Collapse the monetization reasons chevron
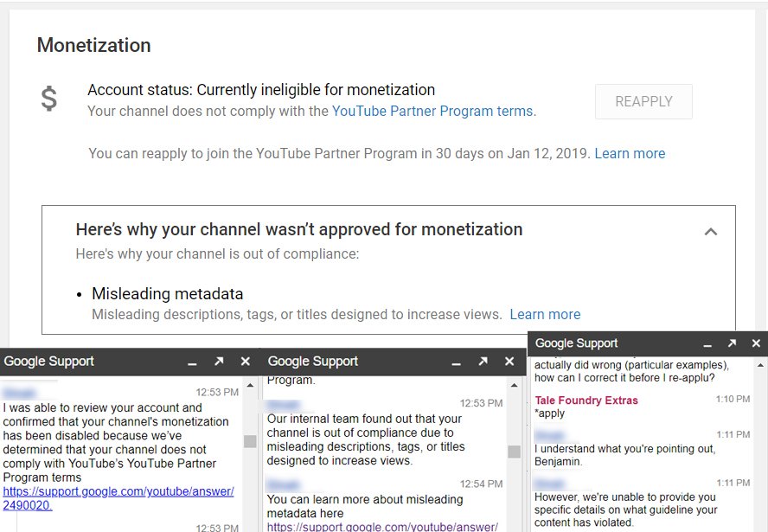This screenshot has width=768, height=532. pyautogui.click(x=711, y=231)
